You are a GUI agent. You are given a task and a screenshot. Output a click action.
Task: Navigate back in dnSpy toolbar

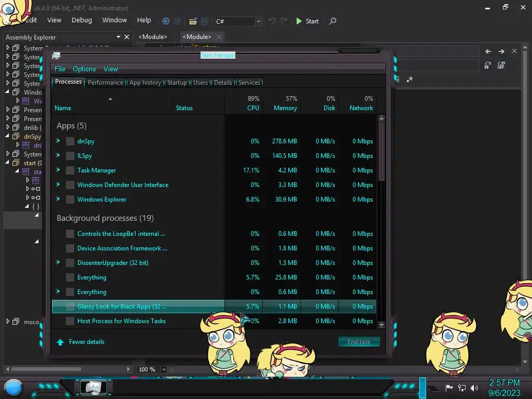pyautogui.click(x=166, y=21)
